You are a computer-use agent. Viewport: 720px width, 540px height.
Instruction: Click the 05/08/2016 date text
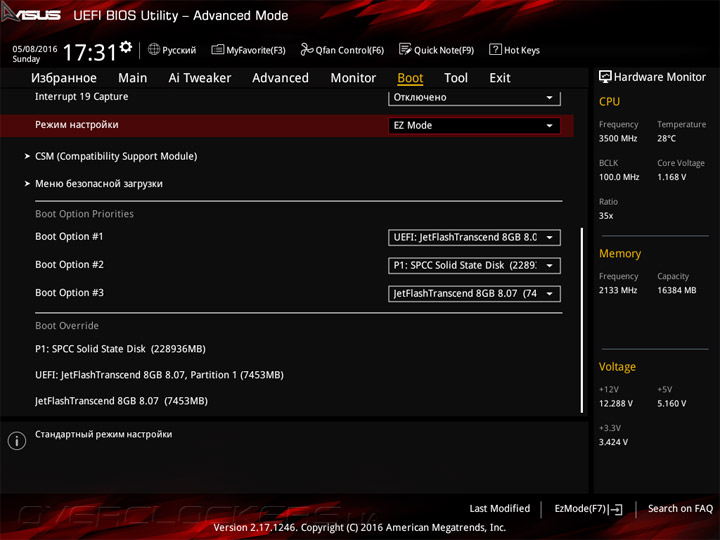click(35, 49)
